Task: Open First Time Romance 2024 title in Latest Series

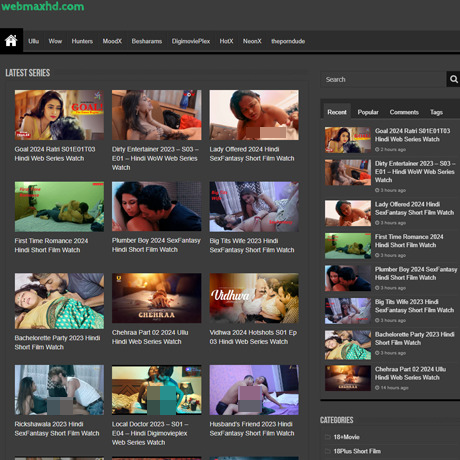Action: pos(51,245)
